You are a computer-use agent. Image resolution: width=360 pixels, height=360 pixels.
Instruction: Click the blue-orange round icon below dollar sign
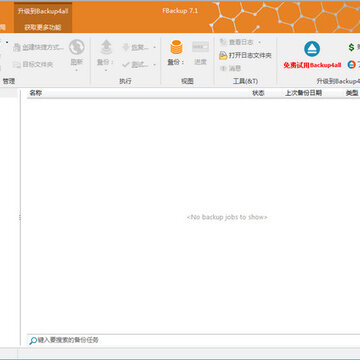coord(351,65)
